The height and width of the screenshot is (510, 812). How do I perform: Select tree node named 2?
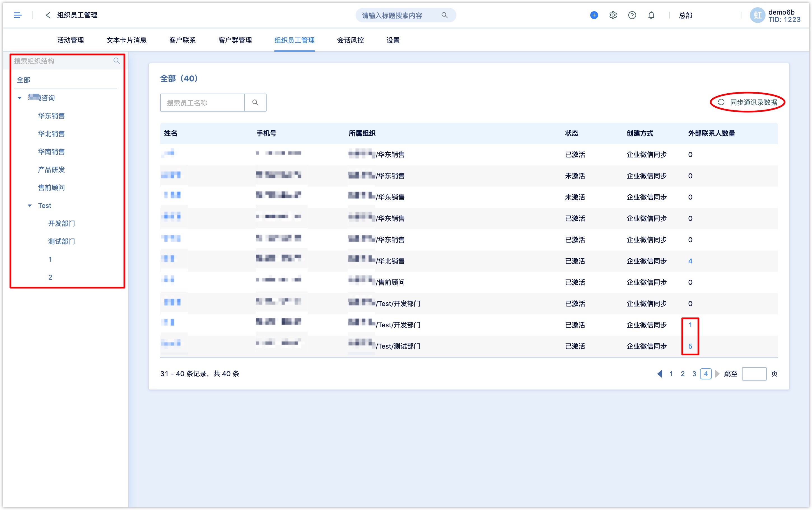pyautogui.click(x=50, y=277)
